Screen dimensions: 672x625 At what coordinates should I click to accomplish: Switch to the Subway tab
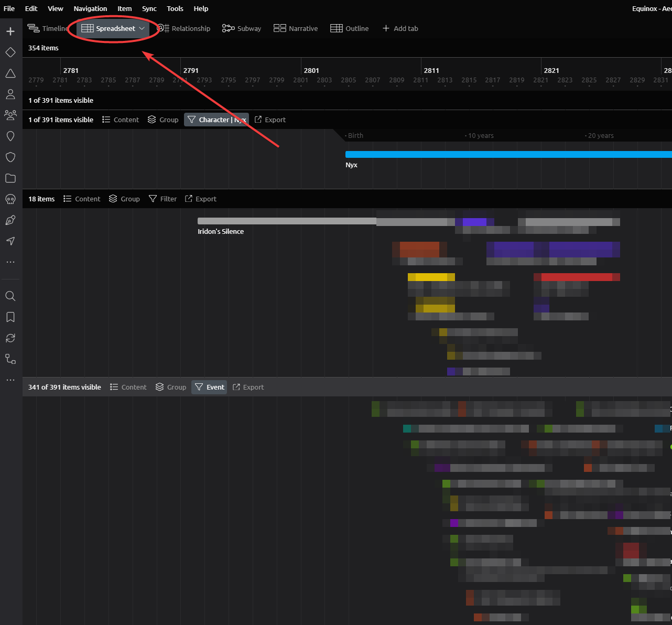(x=242, y=28)
